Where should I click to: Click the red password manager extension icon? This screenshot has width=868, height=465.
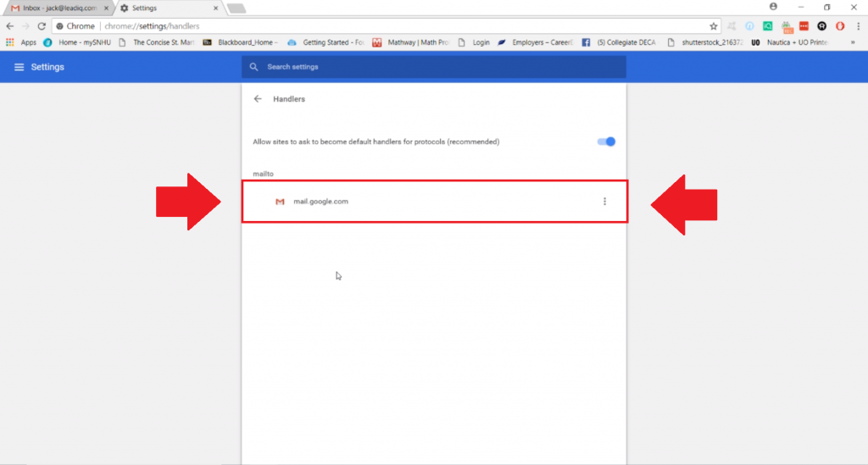(804, 26)
